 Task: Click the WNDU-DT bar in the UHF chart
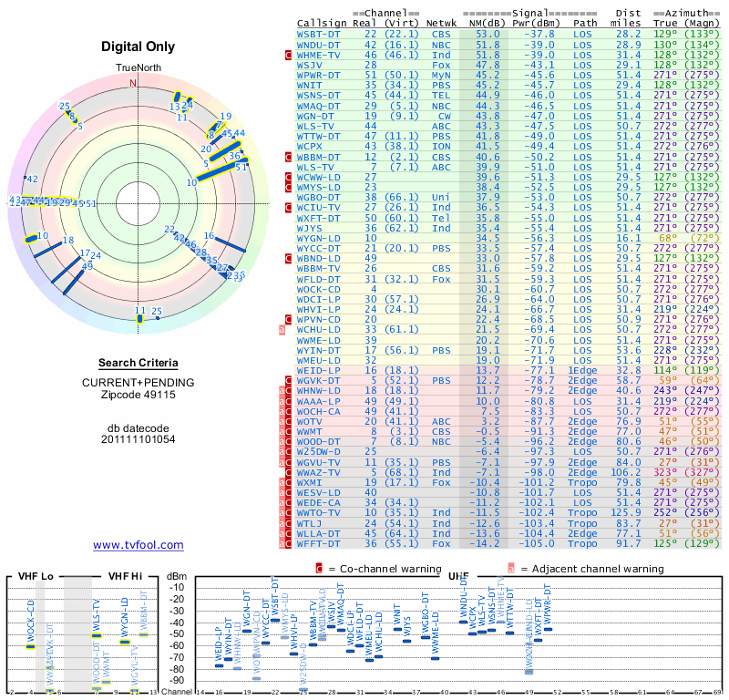(x=464, y=622)
